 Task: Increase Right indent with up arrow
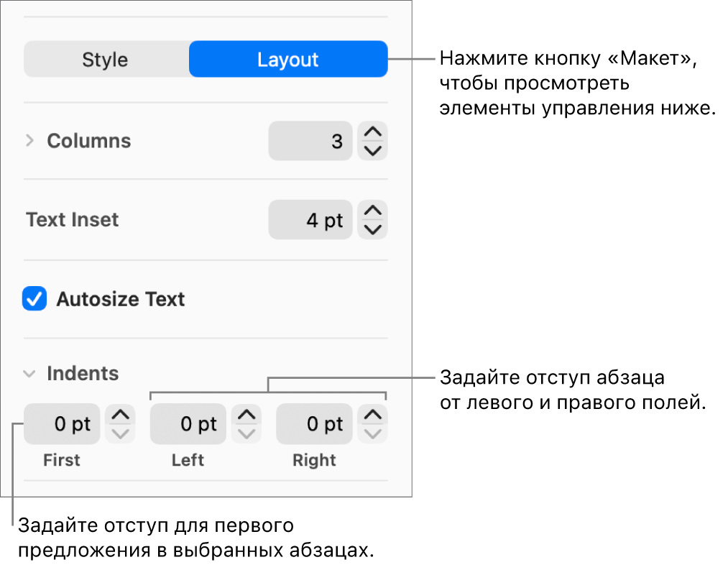372,415
